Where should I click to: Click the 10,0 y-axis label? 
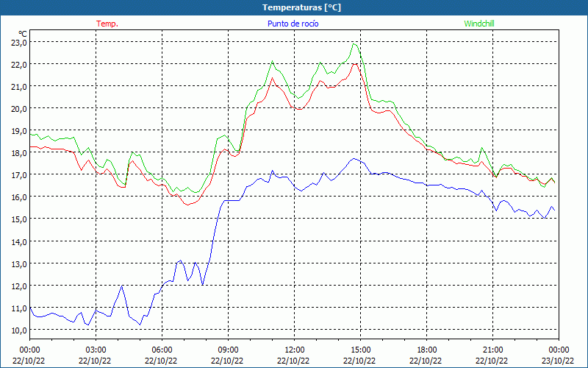point(19,330)
